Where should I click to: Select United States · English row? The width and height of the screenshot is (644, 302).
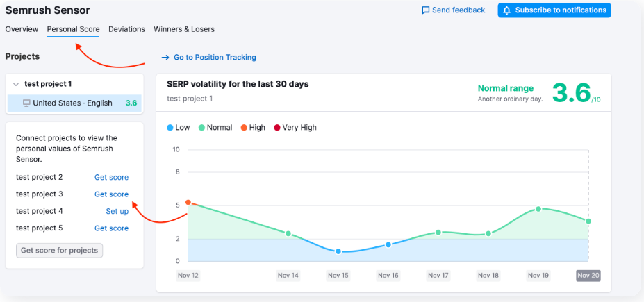coord(74,103)
